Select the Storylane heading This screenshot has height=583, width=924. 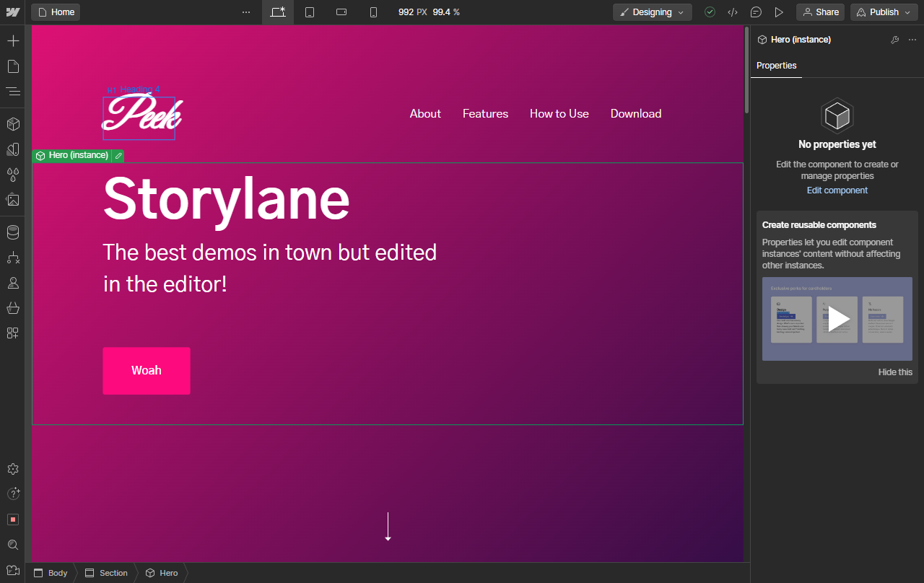[227, 199]
